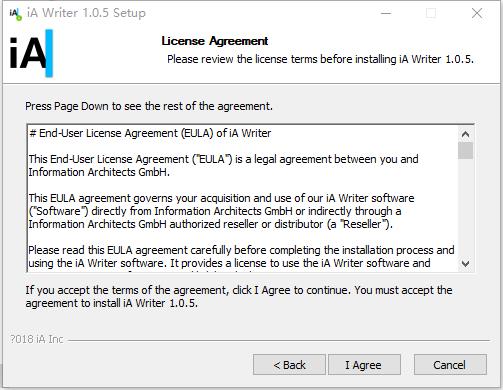Click the large iA logo in header
The width and height of the screenshot is (503, 390).
(31, 53)
